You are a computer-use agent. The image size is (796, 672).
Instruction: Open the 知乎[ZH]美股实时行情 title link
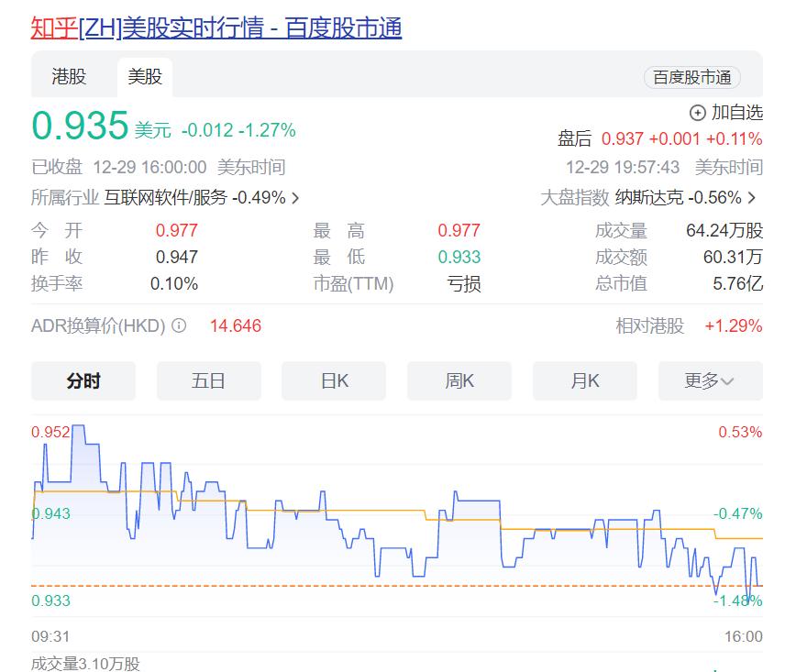coord(216,28)
